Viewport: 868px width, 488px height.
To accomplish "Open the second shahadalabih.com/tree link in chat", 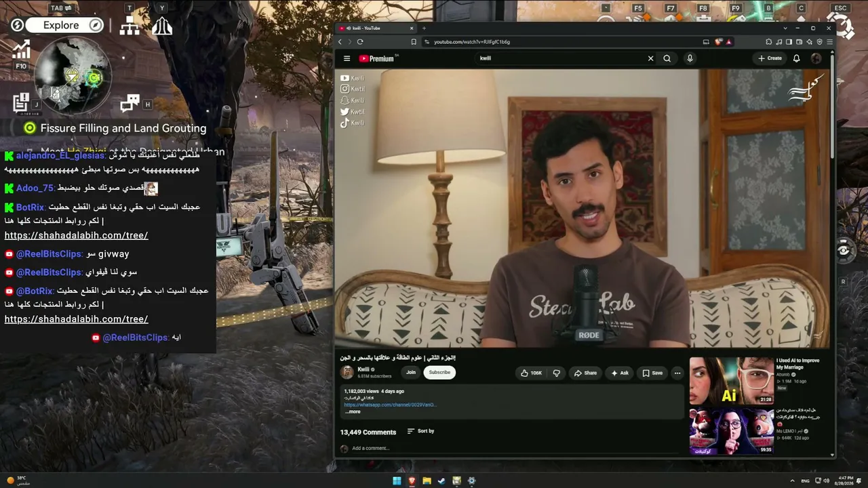I will 76,319.
